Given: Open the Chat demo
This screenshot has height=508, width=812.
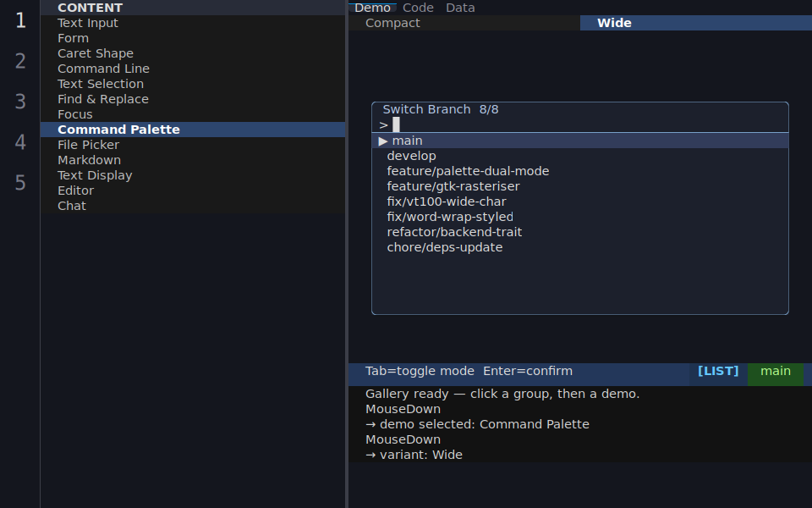Looking at the screenshot, I should click(193, 206).
